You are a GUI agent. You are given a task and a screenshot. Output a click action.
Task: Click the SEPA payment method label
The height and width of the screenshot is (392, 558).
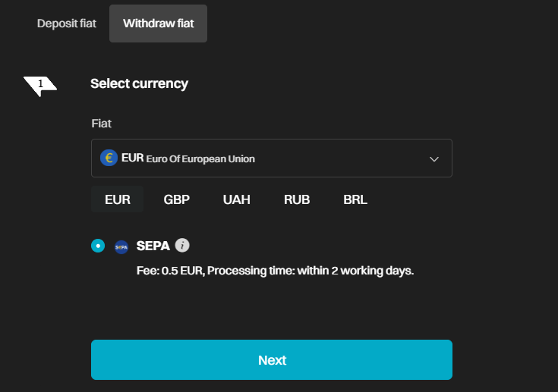pyautogui.click(x=153, y=246)
